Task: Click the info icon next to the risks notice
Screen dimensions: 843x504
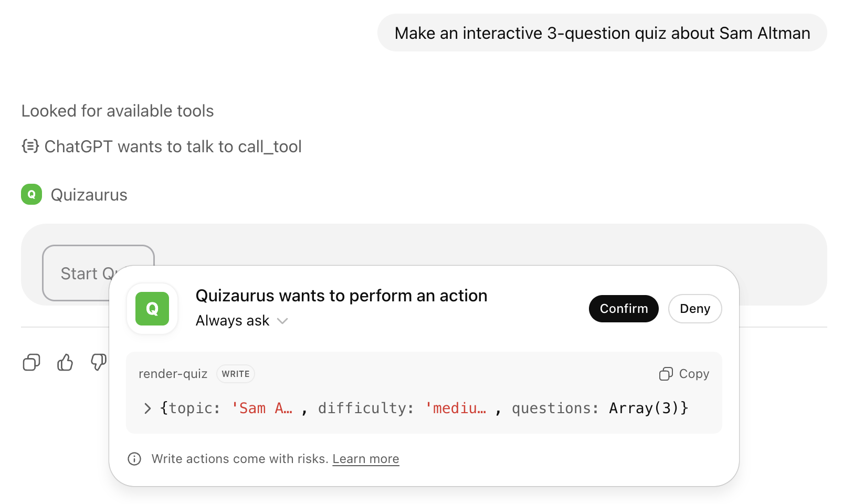Action: (134, 459)
